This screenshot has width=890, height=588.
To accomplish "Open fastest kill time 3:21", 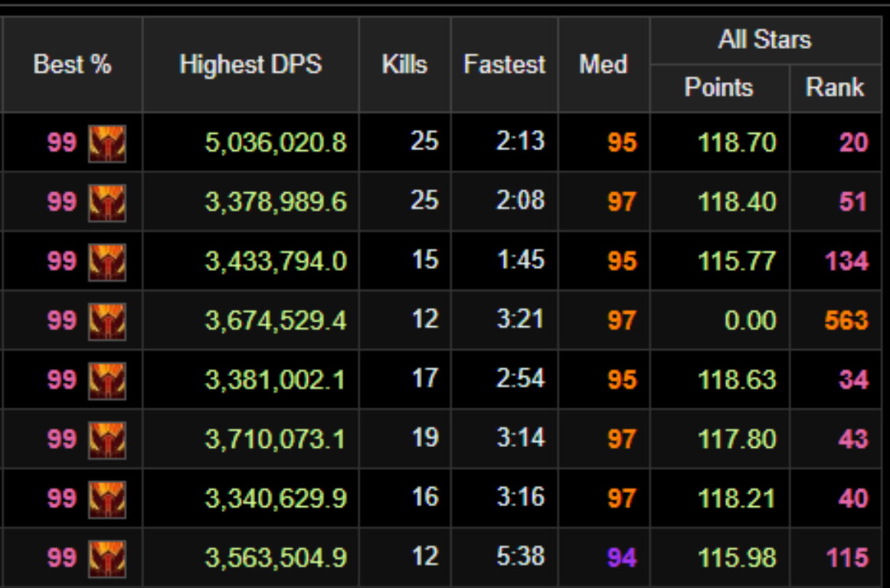I will [x=520, y=319].
